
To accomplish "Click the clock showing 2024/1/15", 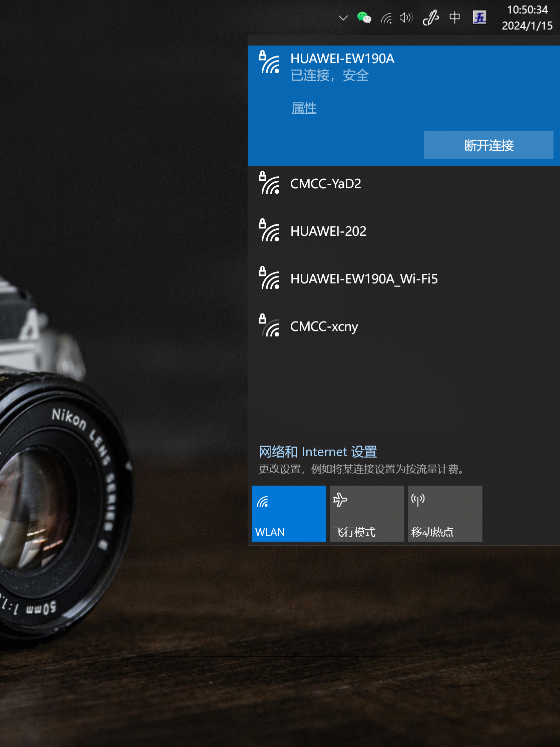I will tap(527, 18).
